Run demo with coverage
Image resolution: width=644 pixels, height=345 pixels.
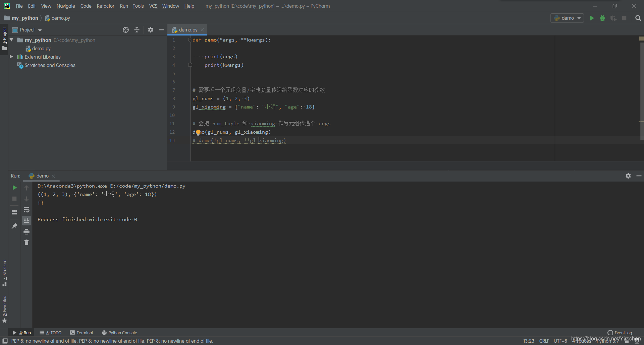click(613, 18)
